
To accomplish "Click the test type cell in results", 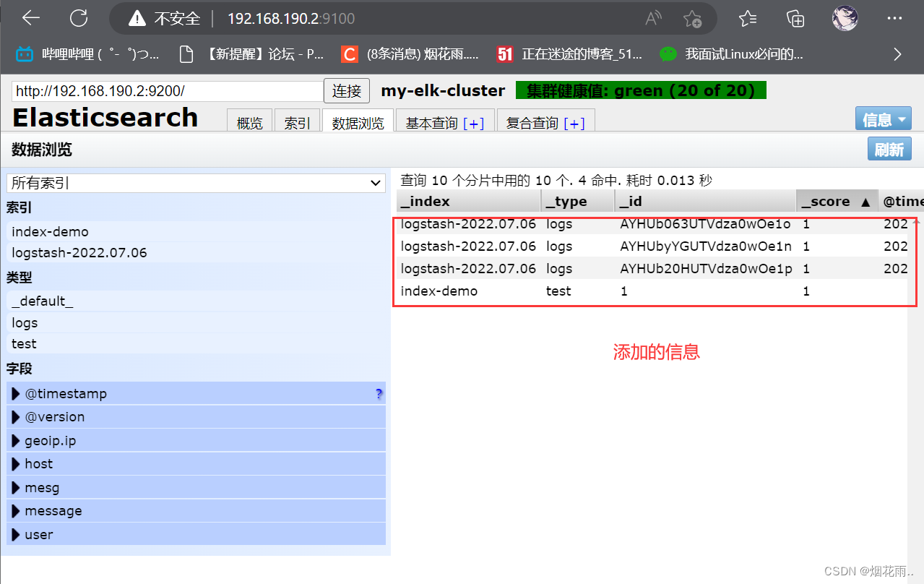I will (x=558, y=291).
